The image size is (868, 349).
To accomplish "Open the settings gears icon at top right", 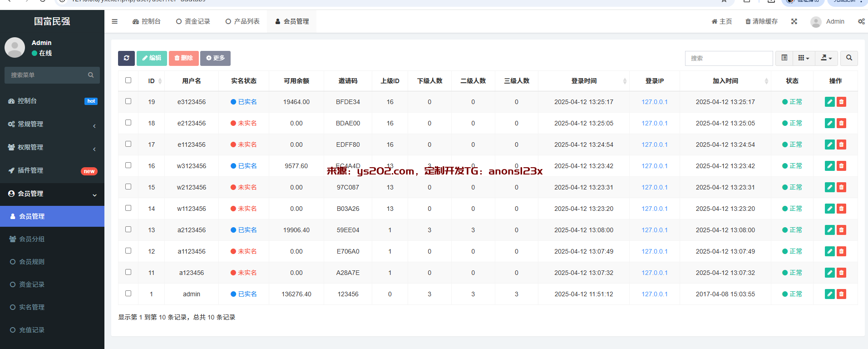I will (x=861, y=21).
